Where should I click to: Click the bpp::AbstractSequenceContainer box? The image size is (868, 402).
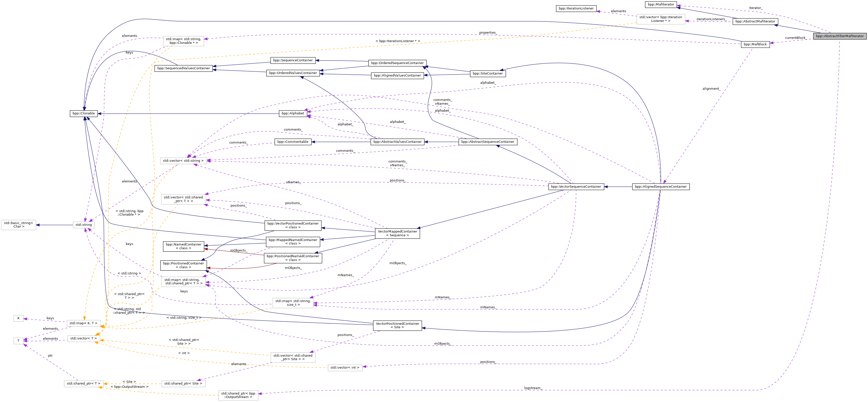point(488,142)
